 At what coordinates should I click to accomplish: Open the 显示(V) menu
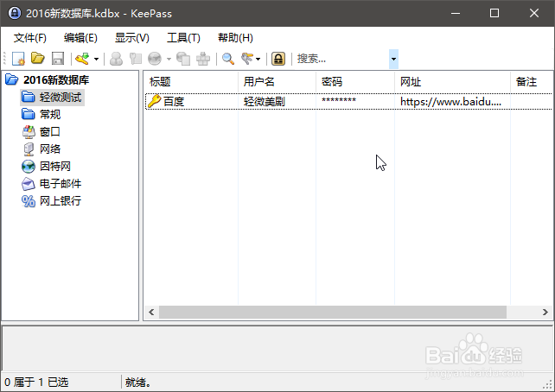point(132,37)
